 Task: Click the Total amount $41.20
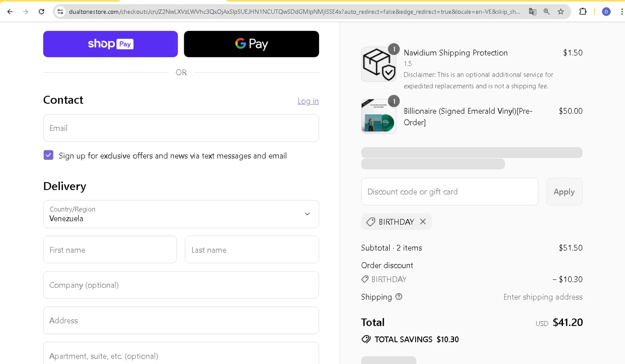pyautogui.click(x=567, y=322)
